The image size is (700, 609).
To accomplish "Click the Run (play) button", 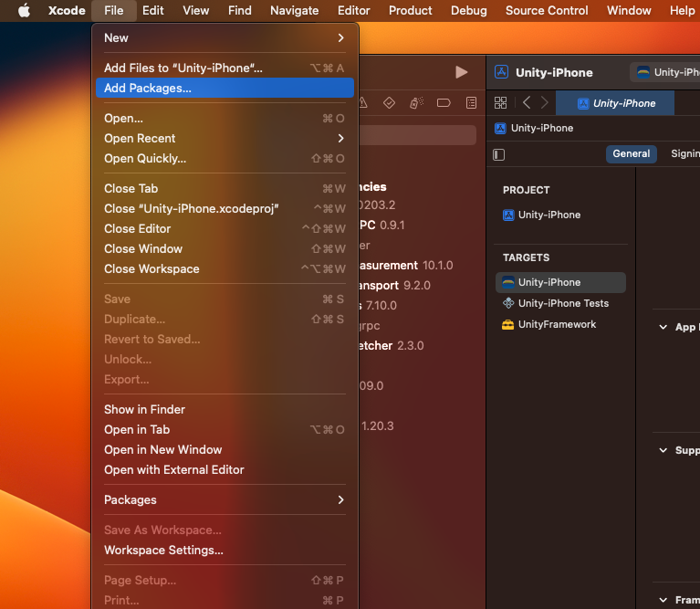I will [x=461, y=72].
